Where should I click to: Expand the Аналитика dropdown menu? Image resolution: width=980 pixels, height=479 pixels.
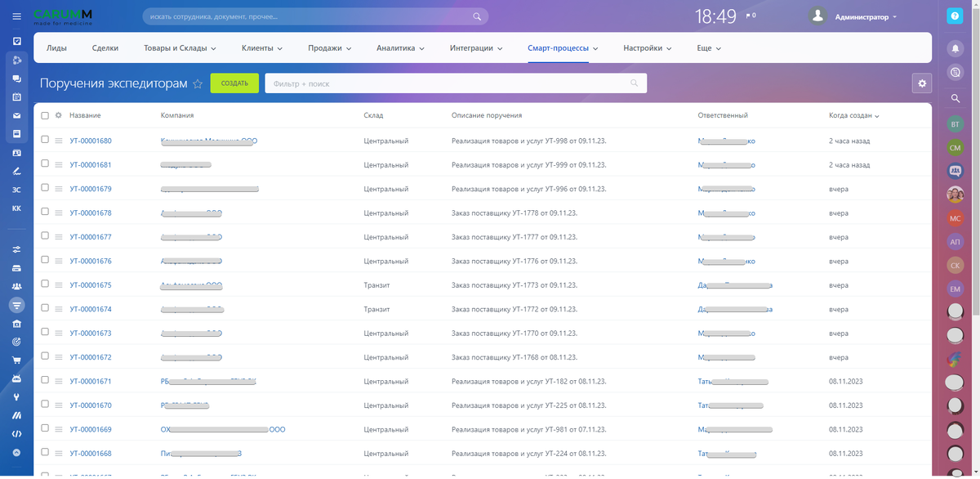point(401,48)
